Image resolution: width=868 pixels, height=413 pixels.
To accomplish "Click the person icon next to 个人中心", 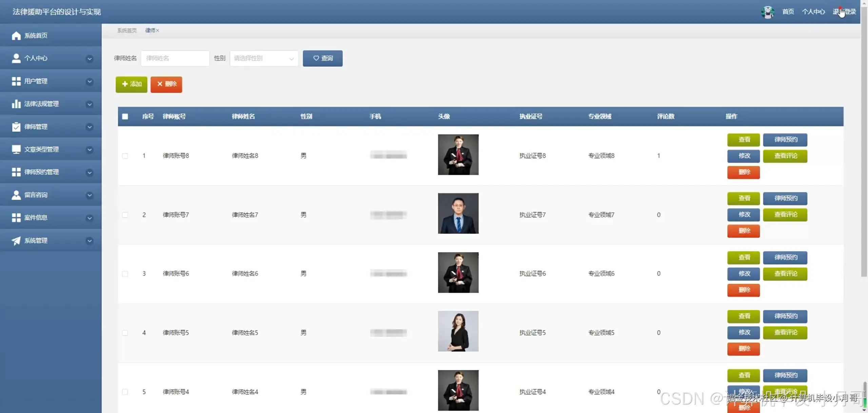I will click(x=16, y=58).
